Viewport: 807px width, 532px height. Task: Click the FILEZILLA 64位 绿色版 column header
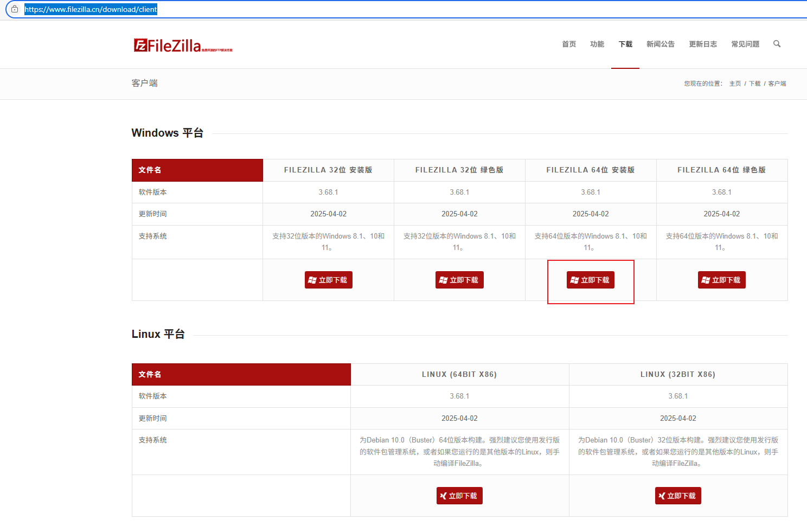(x=722, y=170)
